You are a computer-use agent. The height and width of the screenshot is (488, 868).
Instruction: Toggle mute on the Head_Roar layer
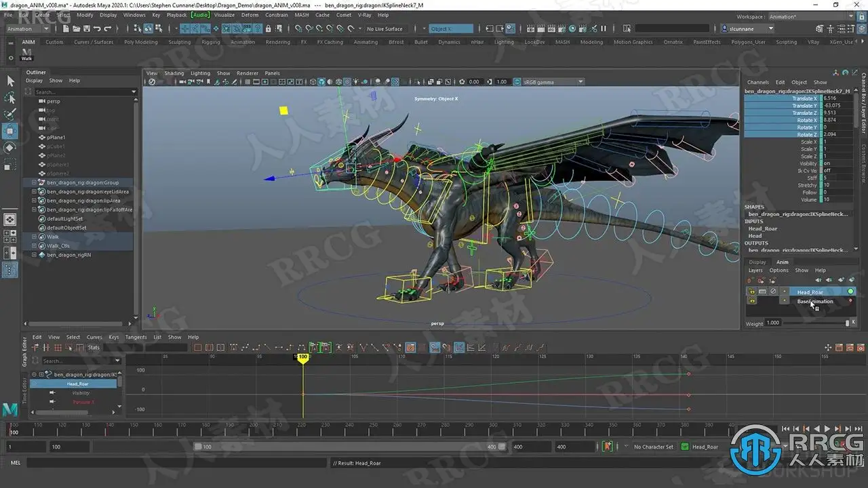[773, 291]
